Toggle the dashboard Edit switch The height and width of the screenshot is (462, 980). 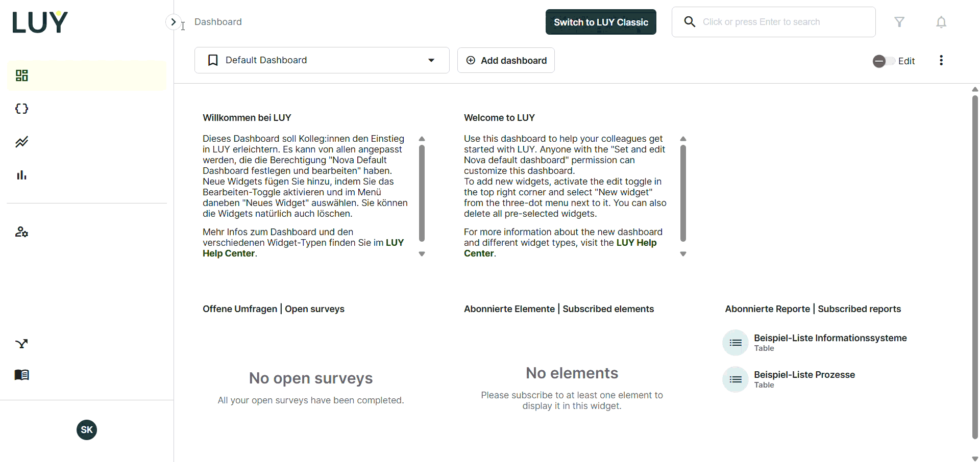[883, 61]
